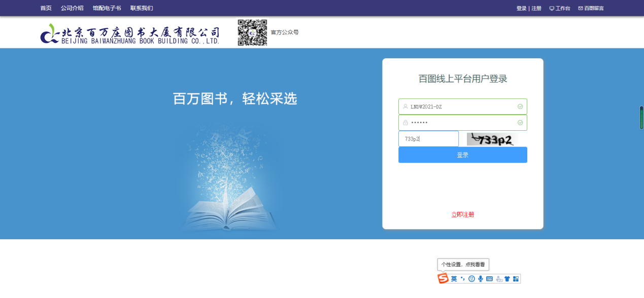
Task: Click the green widget at right edge
Action: (641, 118)
